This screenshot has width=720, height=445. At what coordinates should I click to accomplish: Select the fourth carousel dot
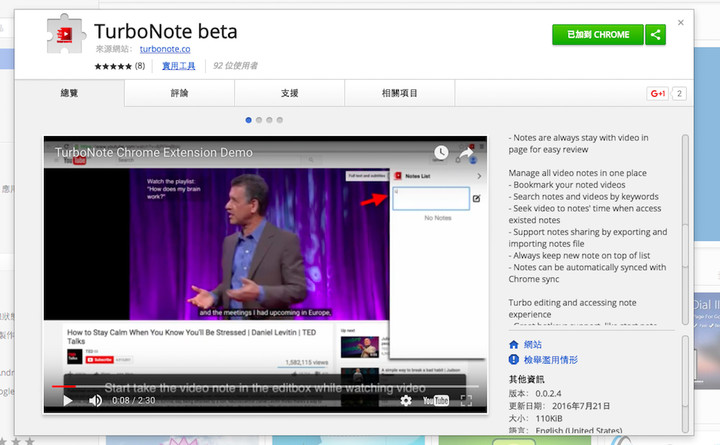[x=280, y=120]
